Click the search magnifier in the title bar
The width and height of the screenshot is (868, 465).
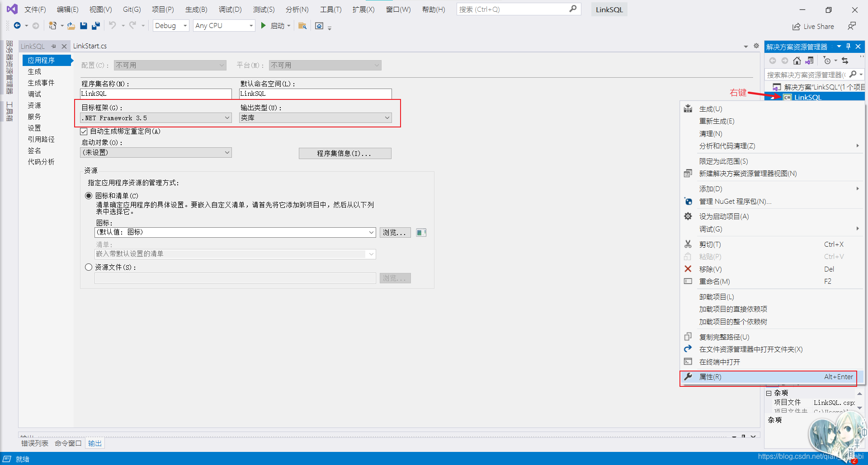coord(573,9)
